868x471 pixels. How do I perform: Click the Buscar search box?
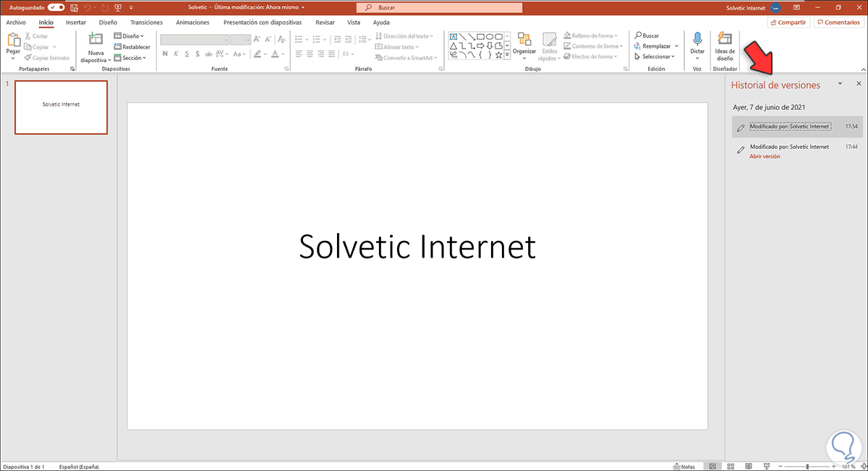point(440,7)
